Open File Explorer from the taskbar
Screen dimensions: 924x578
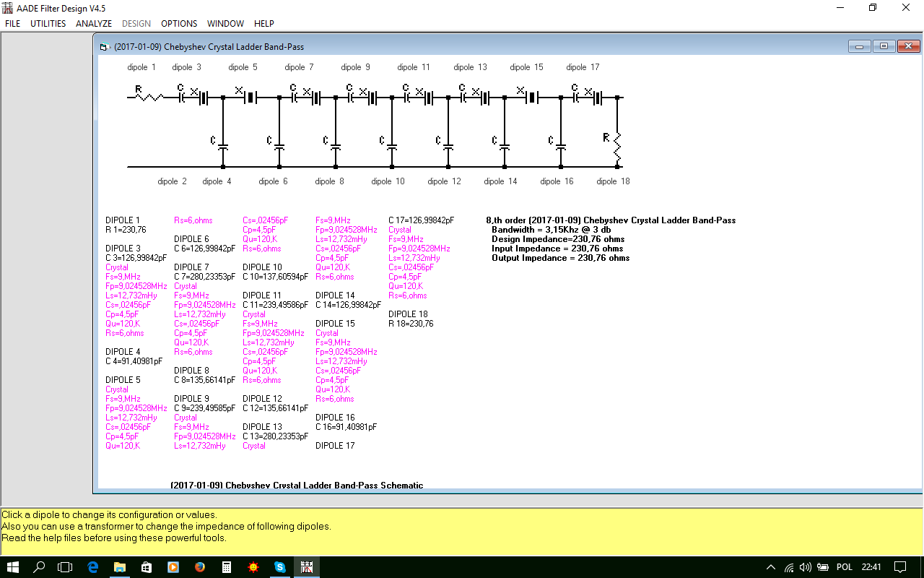click(120, 567)
